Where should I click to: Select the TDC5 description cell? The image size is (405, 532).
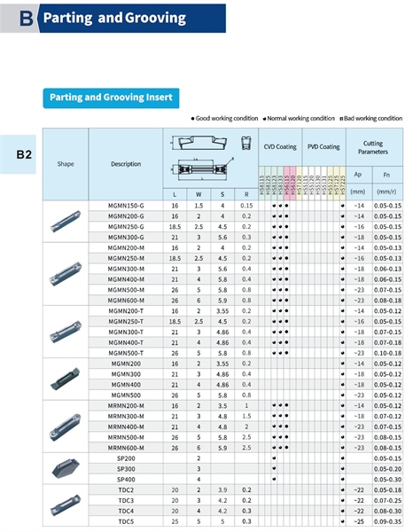pyautogui.click(x=126, y=521)
